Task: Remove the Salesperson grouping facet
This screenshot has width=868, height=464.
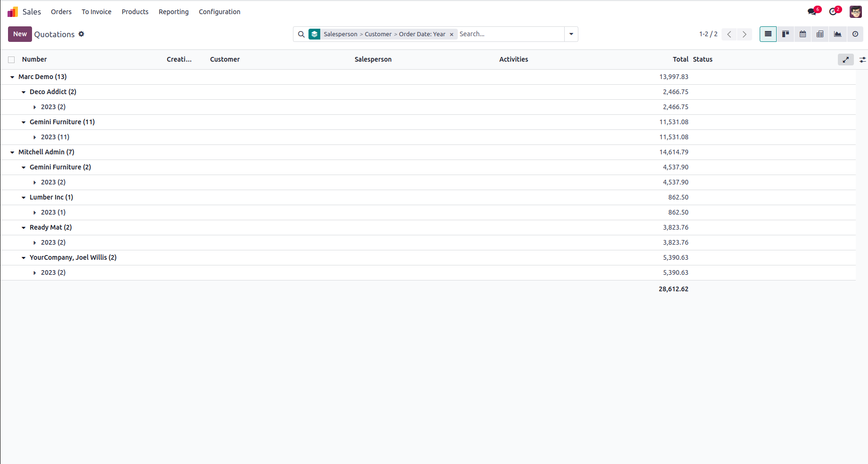Action: tap(451, 34)
